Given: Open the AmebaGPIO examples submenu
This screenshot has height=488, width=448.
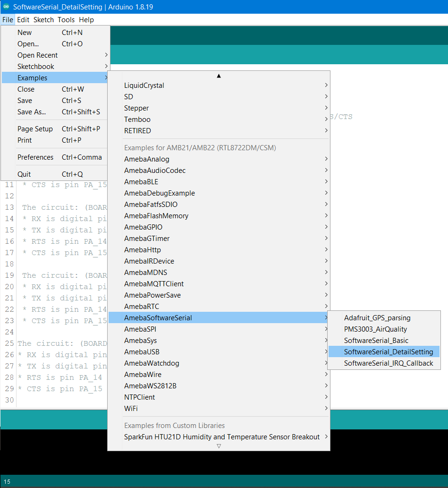Looking at the screenshot, I should 219,227.
